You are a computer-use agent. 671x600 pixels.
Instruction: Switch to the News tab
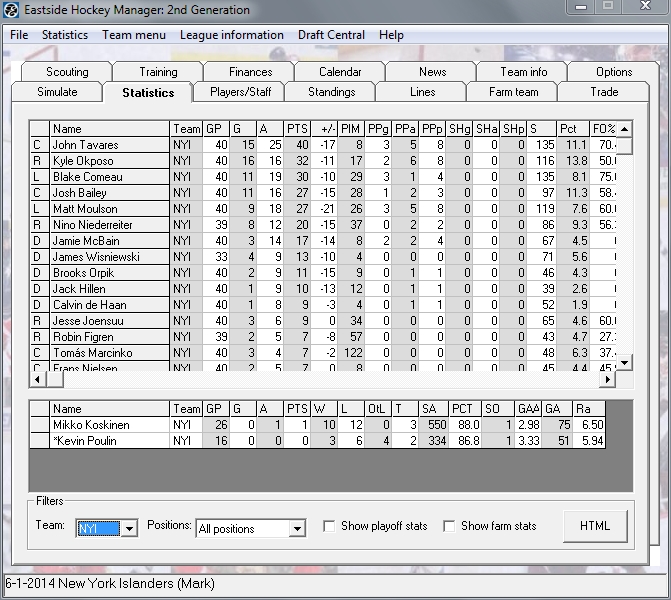pos(432,71)
